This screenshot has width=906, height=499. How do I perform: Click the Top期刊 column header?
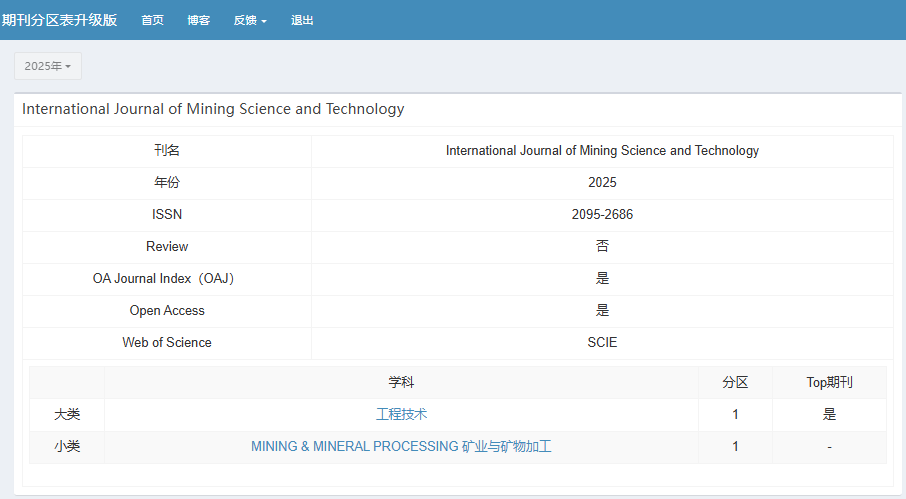coord(829,382)
